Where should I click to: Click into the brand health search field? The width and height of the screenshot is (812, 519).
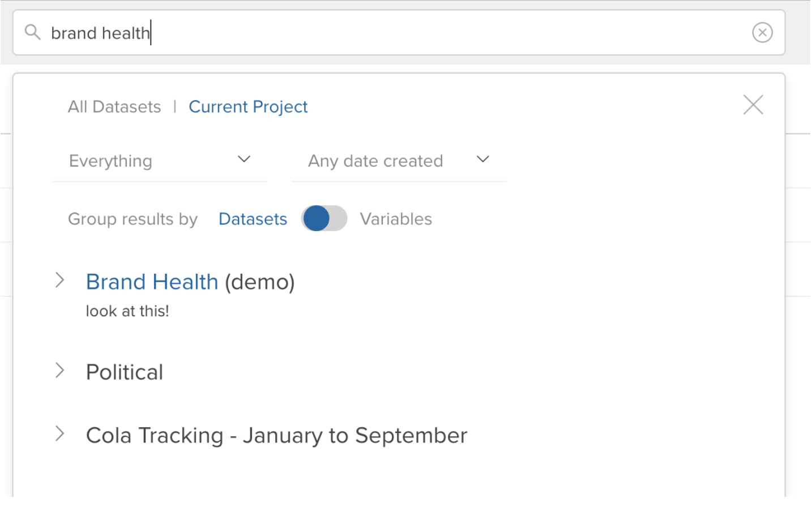(x=396, y=33)
